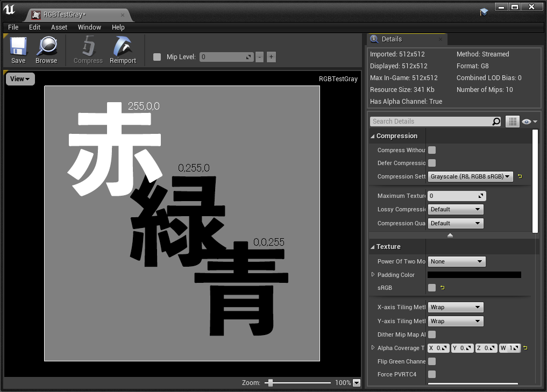Reset Alpha Coverage Thresholds to default arrow
The width and height of the screenshot is (547, 392).
(x=525, y=348)
